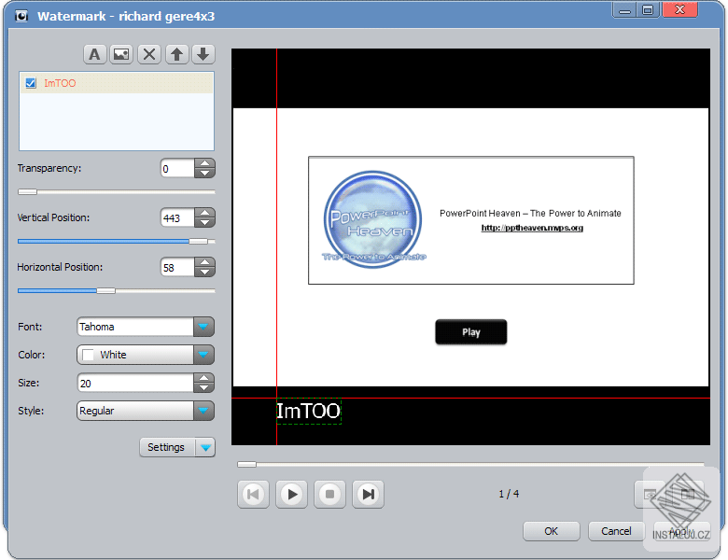Decrease Vertical Position with down stepper
The width and height of the screenshot is (728, 560).
(x=204, y=222)
